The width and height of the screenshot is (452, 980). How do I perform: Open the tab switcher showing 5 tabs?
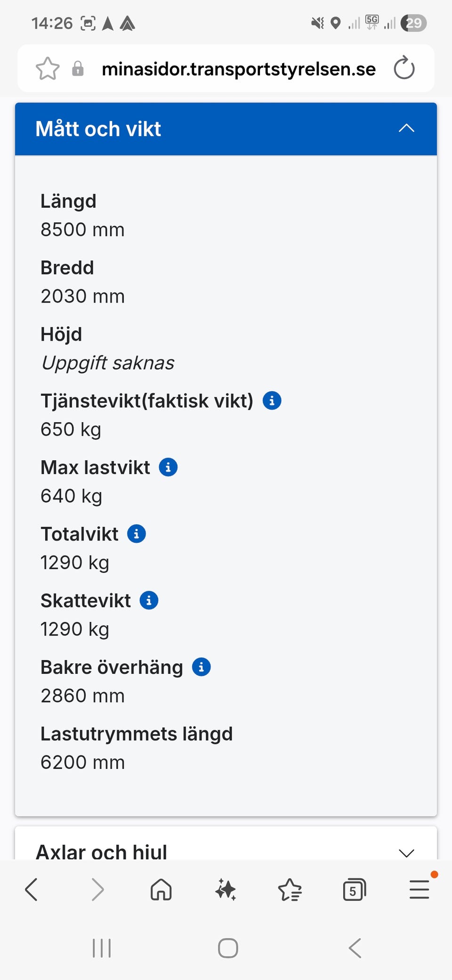point(354,890)
